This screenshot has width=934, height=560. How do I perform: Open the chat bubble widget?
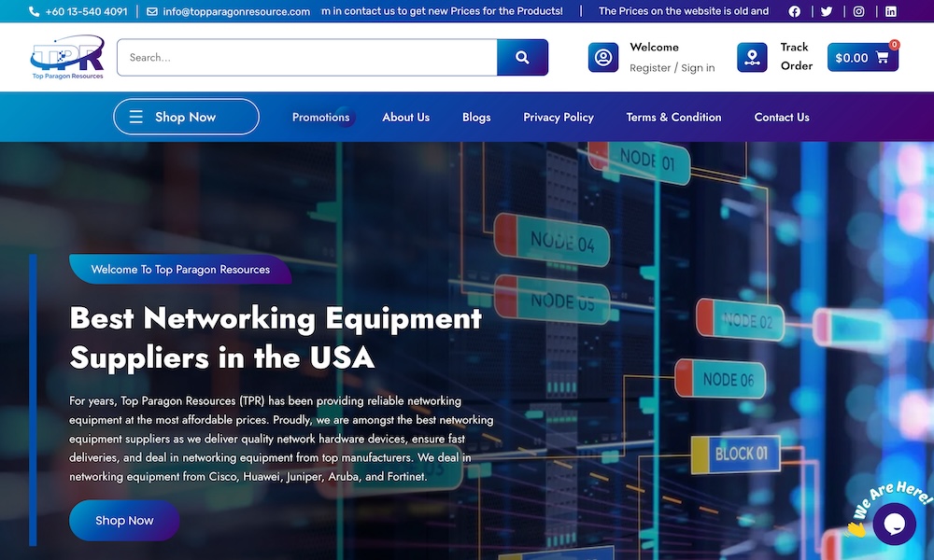[894, 524]
